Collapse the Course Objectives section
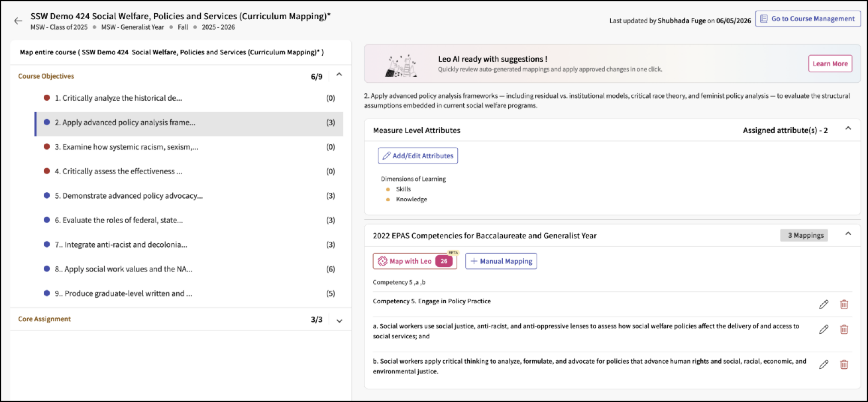Screen dimensions: 868x402 pos(339,75)
